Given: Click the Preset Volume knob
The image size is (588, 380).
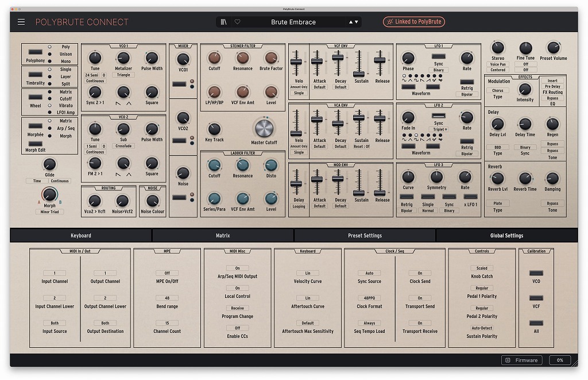Looking at the screenshot, I should pyautogui.click(x=554, y=48).
